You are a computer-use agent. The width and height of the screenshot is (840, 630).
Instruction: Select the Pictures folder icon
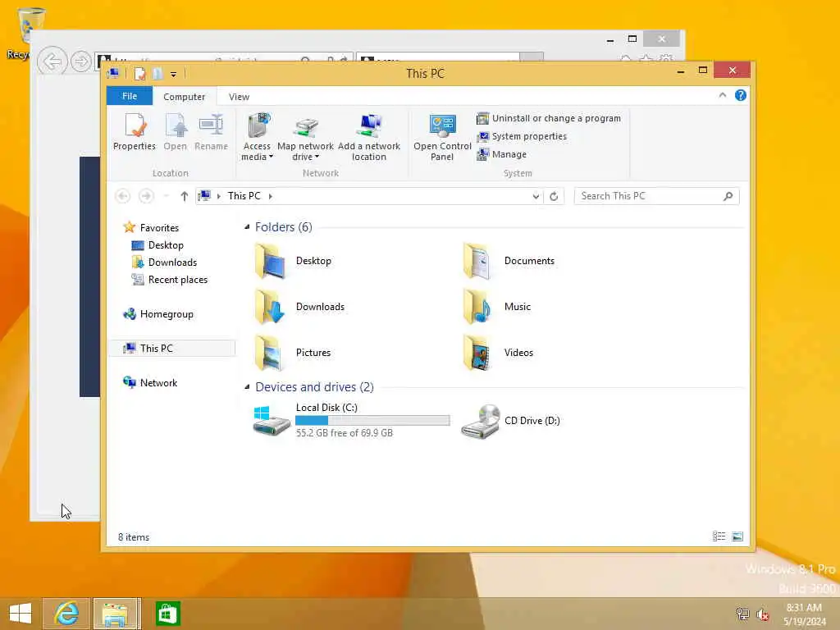click(269, 353)
